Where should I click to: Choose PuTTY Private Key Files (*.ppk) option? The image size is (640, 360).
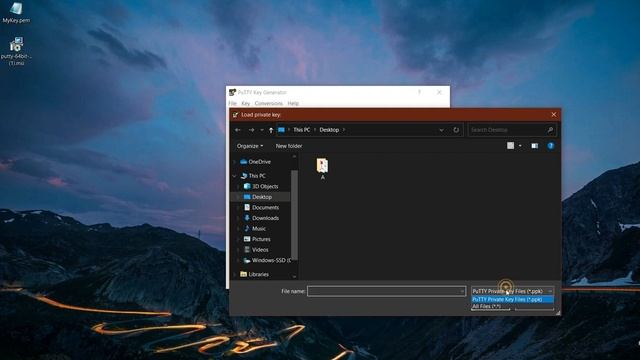coord(513,300)
